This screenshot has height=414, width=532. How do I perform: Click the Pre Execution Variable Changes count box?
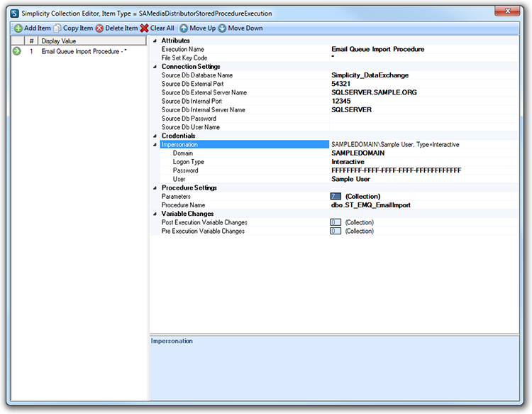336,231
